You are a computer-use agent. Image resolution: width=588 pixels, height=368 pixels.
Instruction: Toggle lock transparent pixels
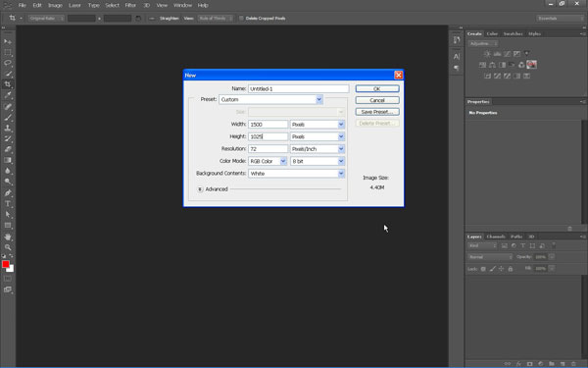[483, 269]
